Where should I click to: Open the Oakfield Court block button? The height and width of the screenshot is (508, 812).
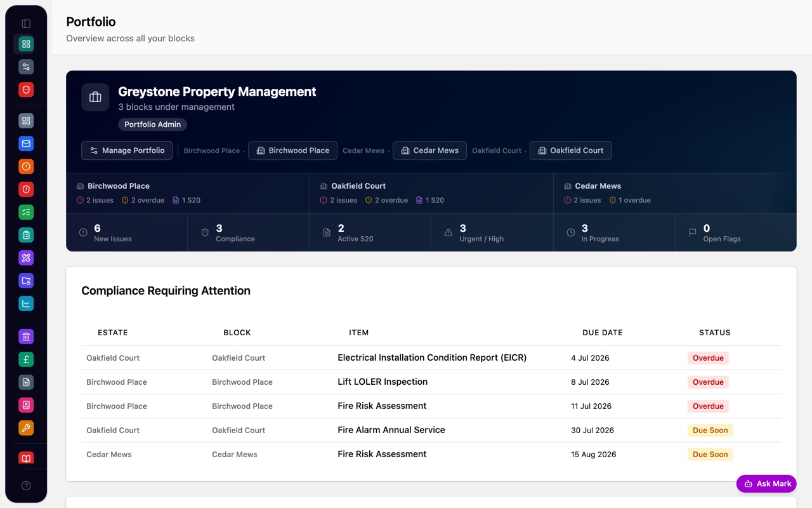coord(570,150)
